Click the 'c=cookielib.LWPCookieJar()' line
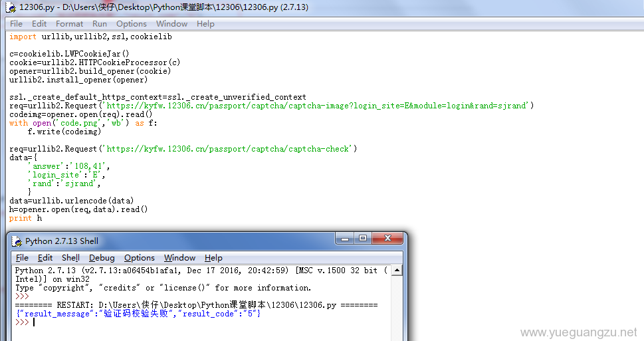This screenshot has width=644, height=341. coord(69,54)
